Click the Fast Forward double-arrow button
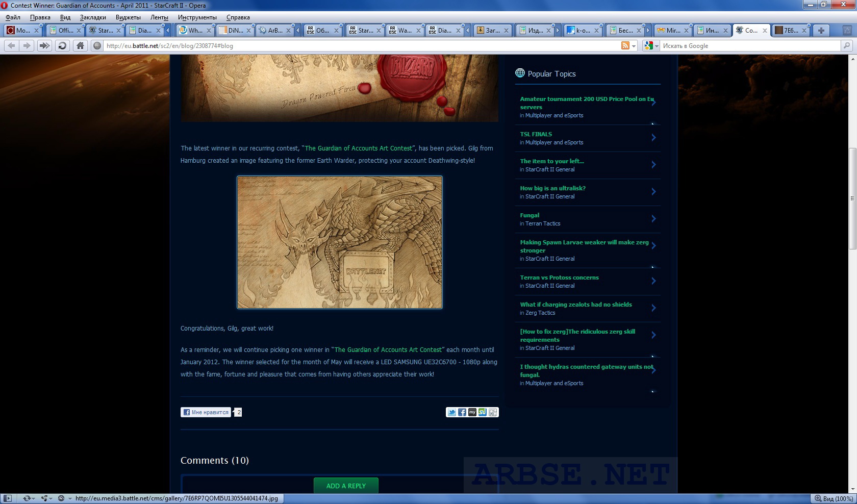 point(44,45)
